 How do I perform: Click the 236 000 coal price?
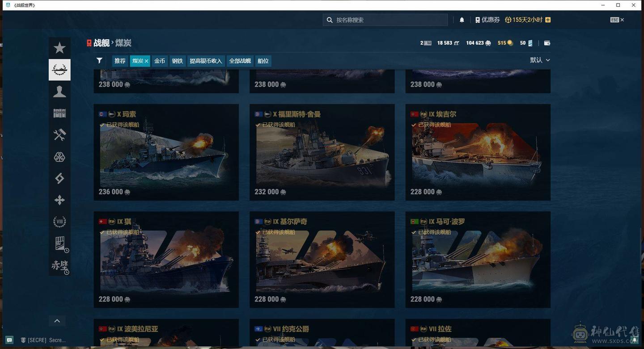coord(114,192)
